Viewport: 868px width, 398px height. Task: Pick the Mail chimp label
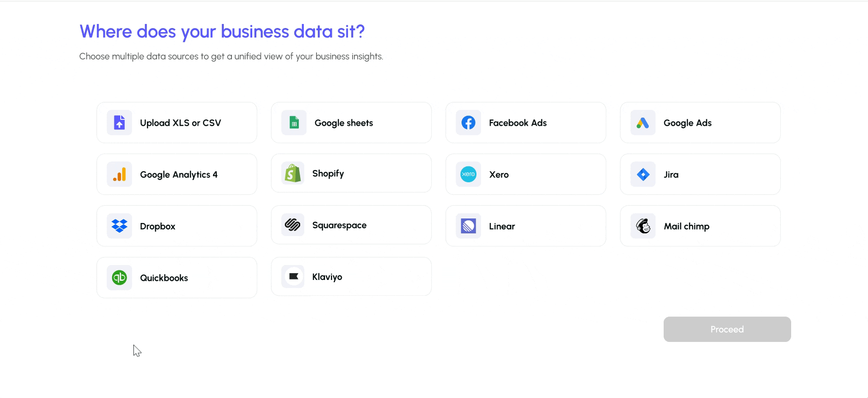tap(686, 226)
